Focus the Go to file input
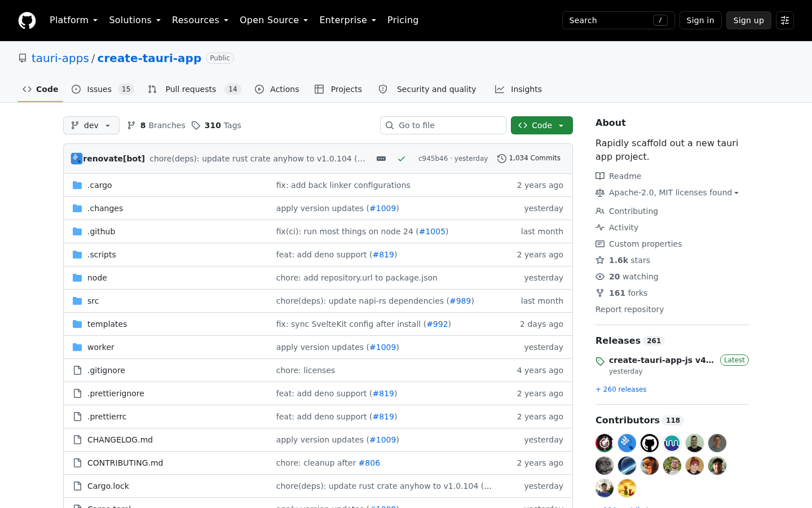Screen dimensions: 812x508 443,125
